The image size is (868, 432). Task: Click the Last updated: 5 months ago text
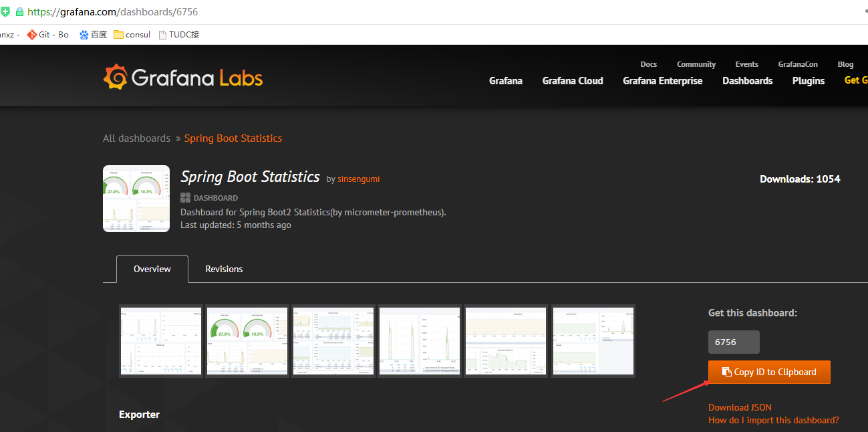pos(236,225)
